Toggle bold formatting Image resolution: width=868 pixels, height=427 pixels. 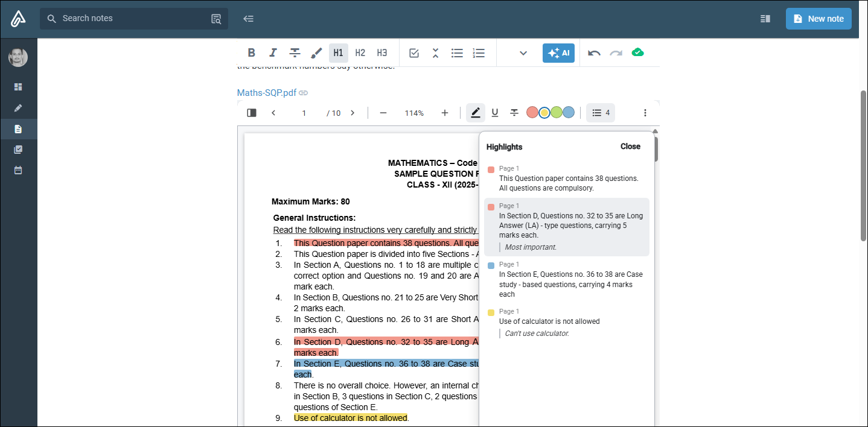coord(252,53)
